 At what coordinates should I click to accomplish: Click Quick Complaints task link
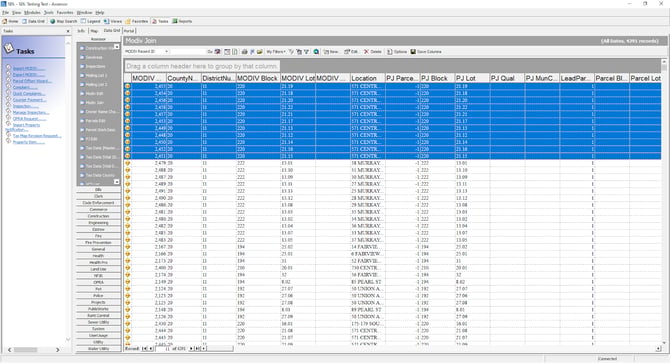(x=29, y=94)
